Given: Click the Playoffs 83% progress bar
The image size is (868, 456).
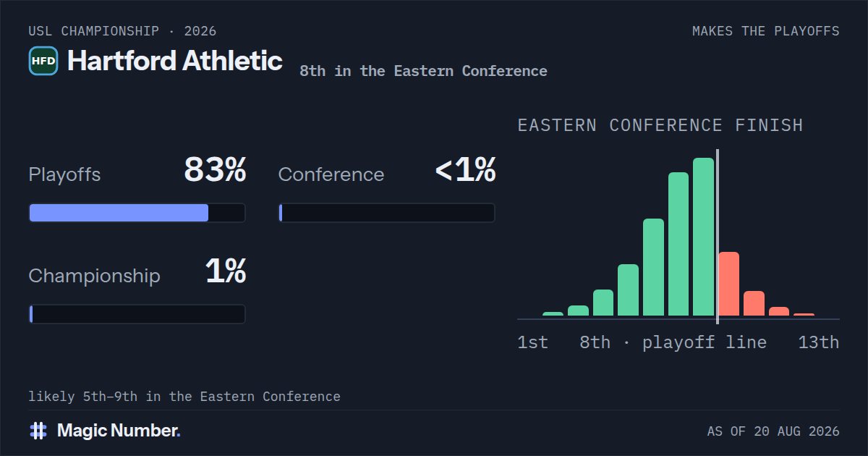Looking at the screenshot, I should [137, 213].
